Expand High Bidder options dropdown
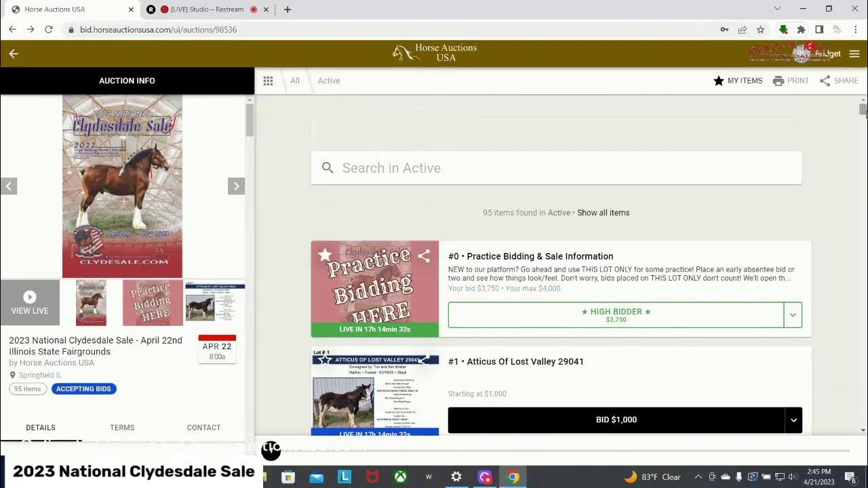The height and width of the screenshot is (488, 868). [793, 314]
